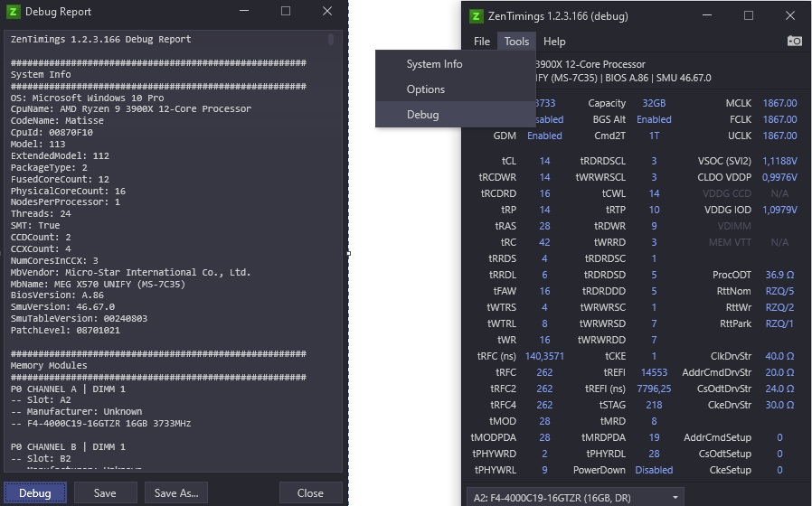This screenshot has width=812, height=506.
Task: Choose Options in the Tools menu
Action: coord(455,89)
